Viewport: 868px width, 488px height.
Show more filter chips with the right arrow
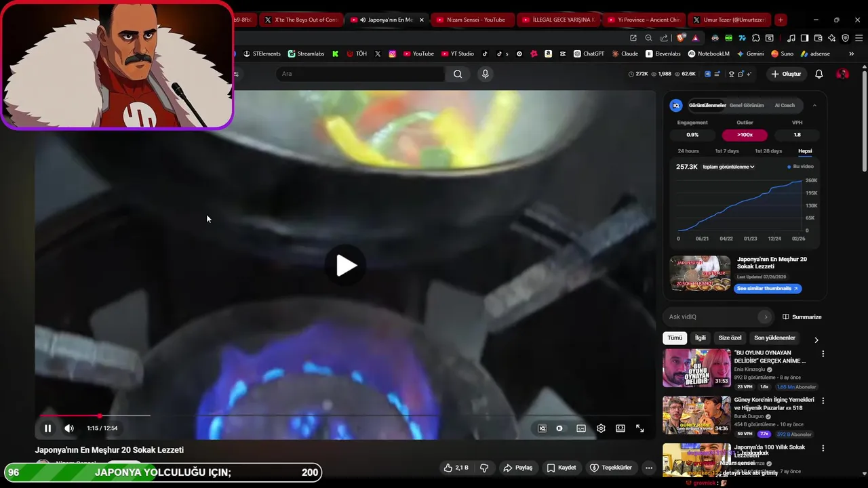click(816, 340)
